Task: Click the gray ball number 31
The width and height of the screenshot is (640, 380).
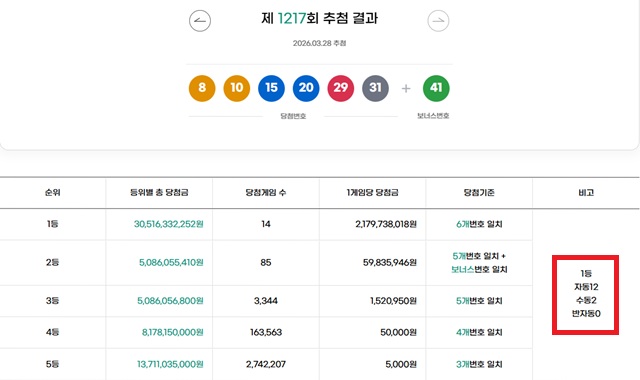Action: (376, 88)
